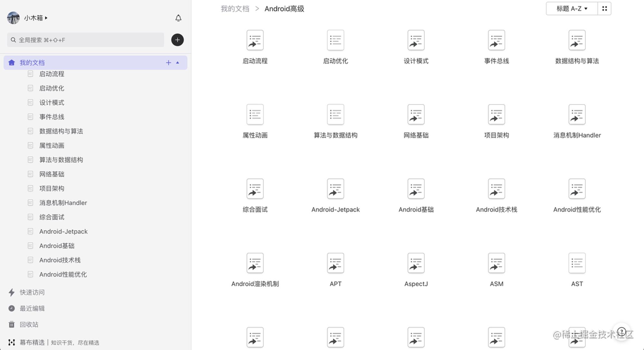Image resolution: width=644 pixels, height=350 pixels.
Task: Select Android技术栈 in the sidebar tree
Action: [x=60, y=260]
